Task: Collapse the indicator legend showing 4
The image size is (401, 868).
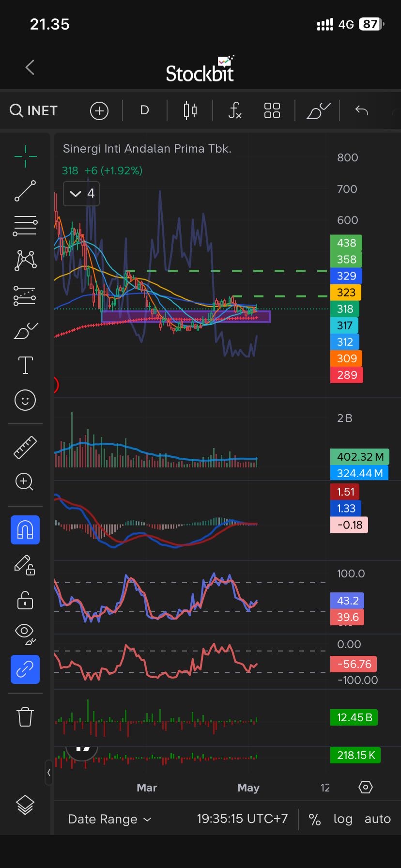Action: click(81, 194)
